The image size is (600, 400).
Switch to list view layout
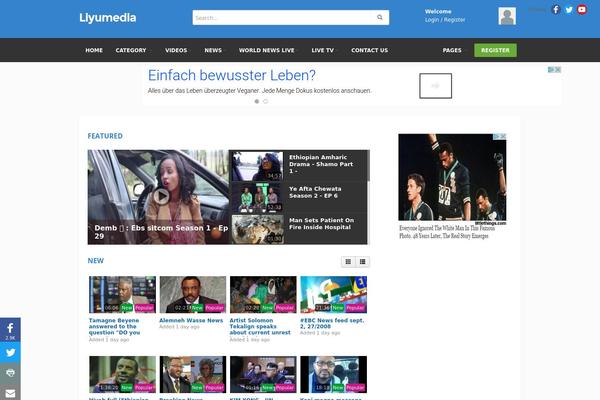[x=362, y=261]
